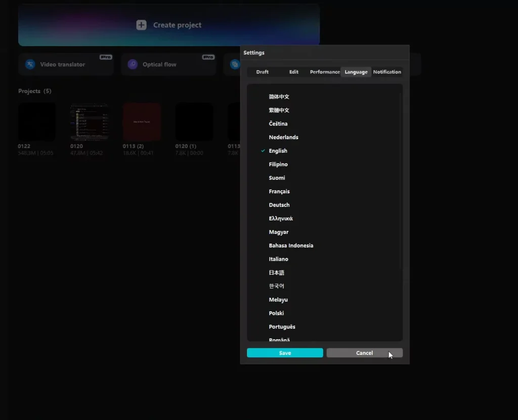
Task: Select the 0113 (2) project thumbnail
Action: pos(142,122)
